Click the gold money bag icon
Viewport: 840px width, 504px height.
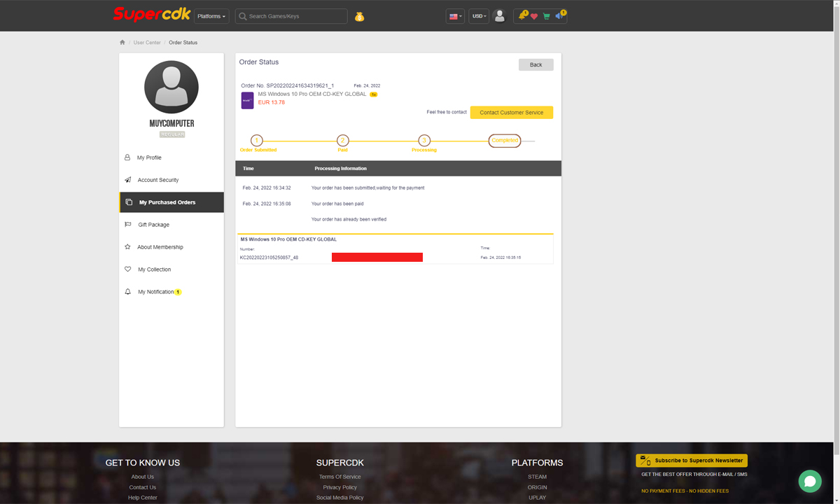pos(359,16)
